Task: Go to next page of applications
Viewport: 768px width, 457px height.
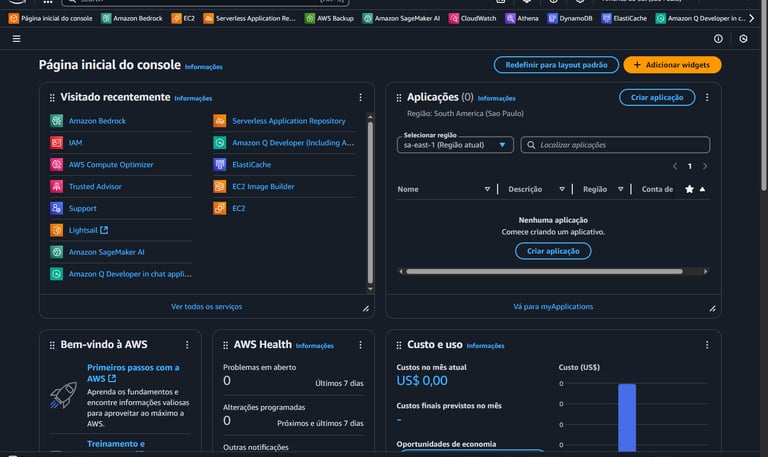Action: [x=705, y=166]
